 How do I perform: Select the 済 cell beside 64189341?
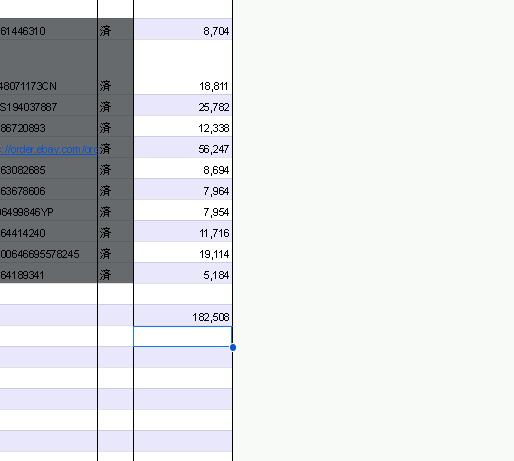tap(116, 275)
